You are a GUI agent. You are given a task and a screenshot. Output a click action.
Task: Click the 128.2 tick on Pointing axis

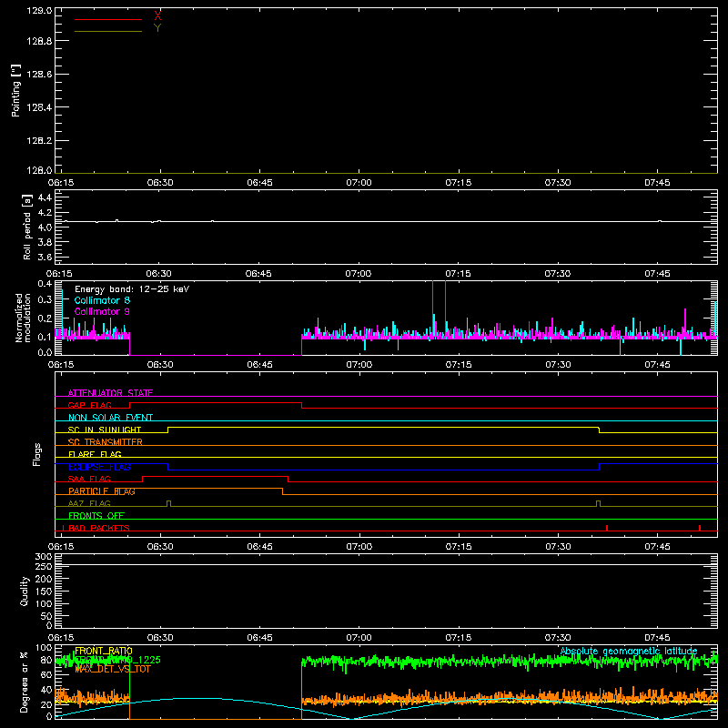[x=39, y=141]
